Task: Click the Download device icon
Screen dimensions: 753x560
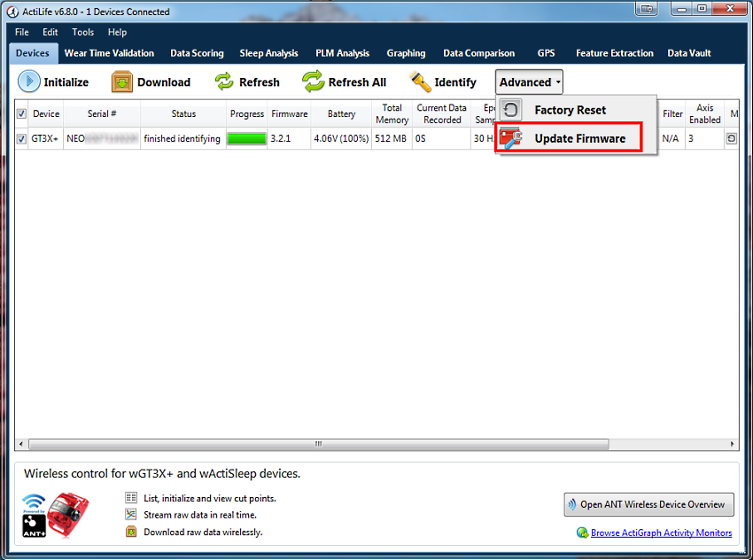Action: (x=122, y=82)
